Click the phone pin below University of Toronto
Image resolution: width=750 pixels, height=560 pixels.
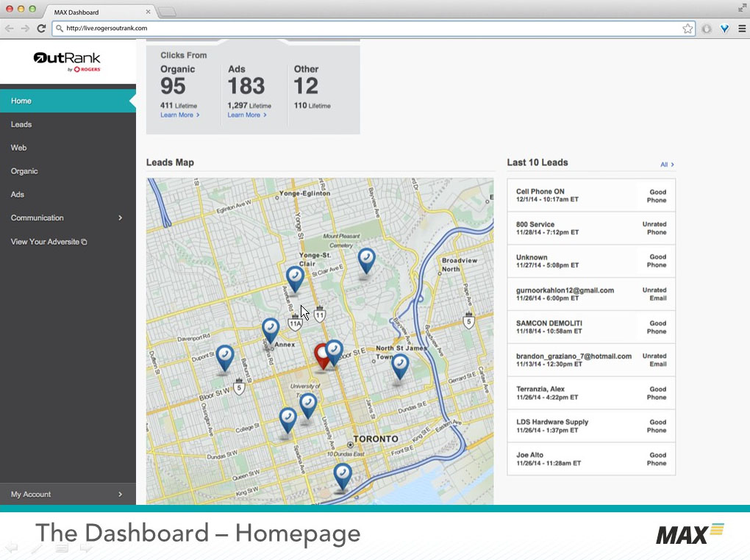[x=308, y=406]
